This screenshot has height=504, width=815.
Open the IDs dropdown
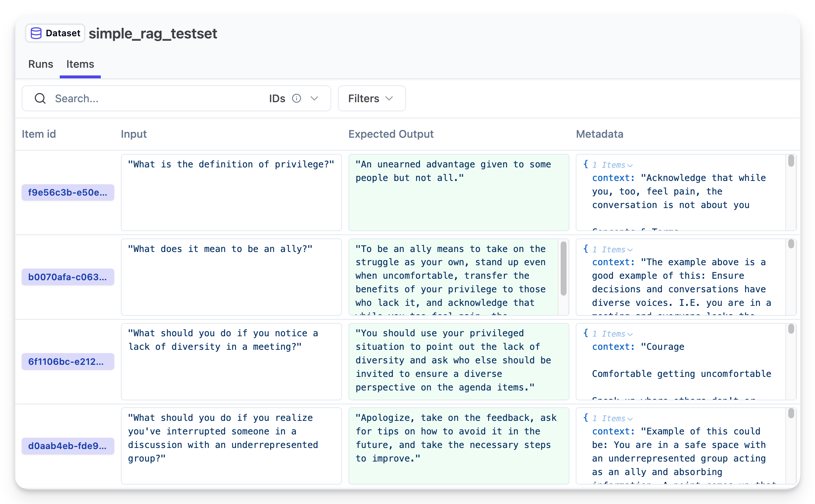[x=314, y=98]
